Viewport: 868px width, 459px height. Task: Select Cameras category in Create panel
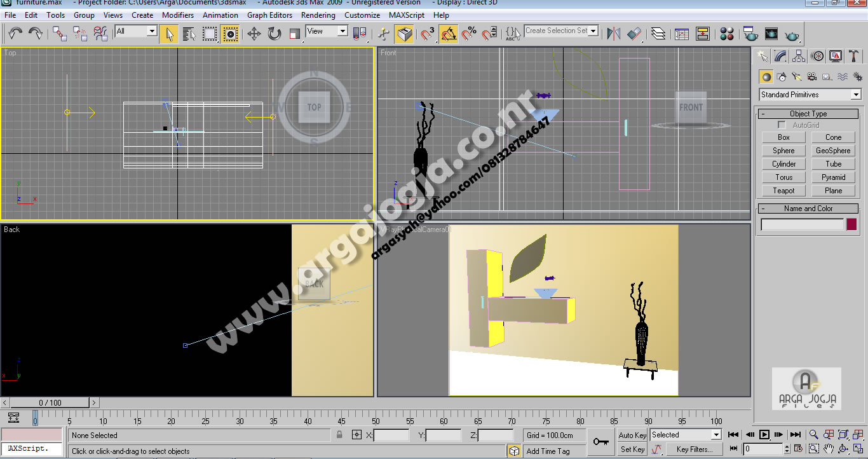pyautogui.click(x=812, y=77)
